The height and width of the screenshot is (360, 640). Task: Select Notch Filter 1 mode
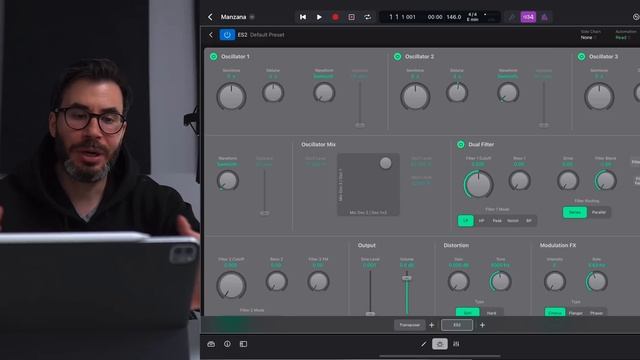point(513,220)
